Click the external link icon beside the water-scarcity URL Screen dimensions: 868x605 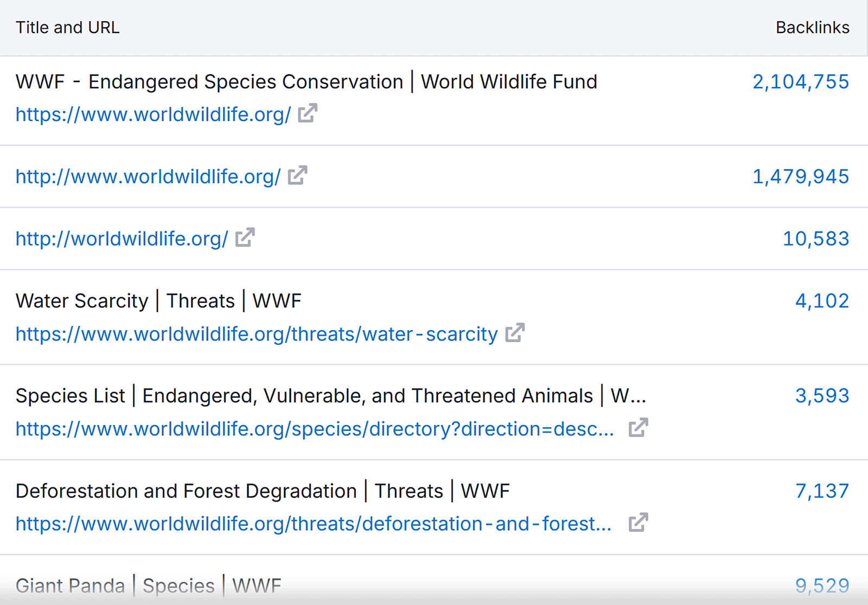click(514, 332)
